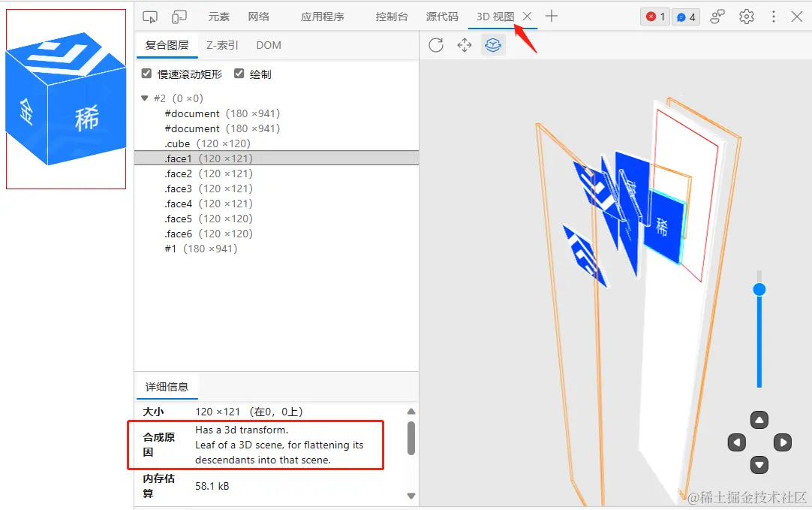The height and width of the screenshot is (510, 812).
Task: Click the 'Has a 3d transform.' reason text
Action: click(242, 430)
